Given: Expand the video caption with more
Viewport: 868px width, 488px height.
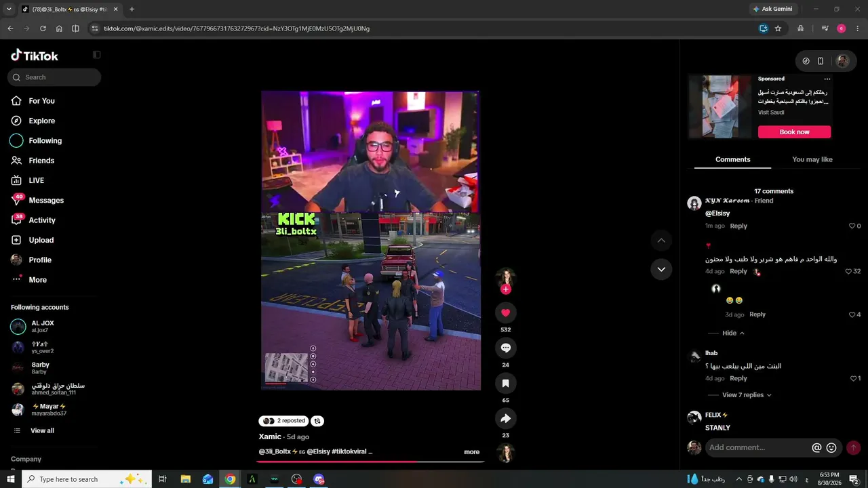Looking at the screenshot, I should click(472, 452).
